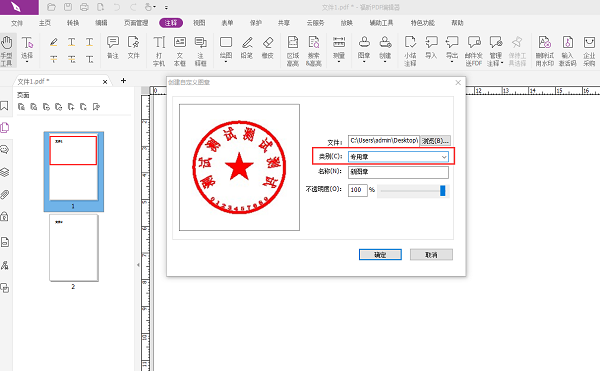
Task: Switch to the Page Management (页面管理) tab
Action: 136,23
